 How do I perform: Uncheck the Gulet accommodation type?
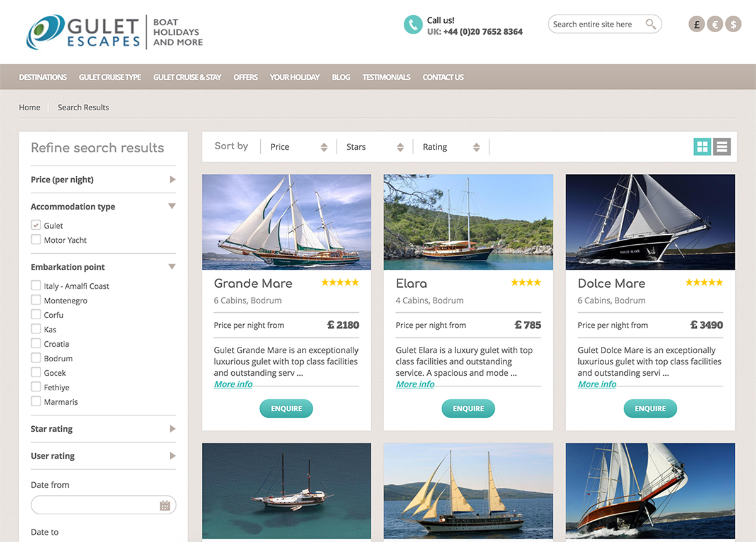click(36, 225)
